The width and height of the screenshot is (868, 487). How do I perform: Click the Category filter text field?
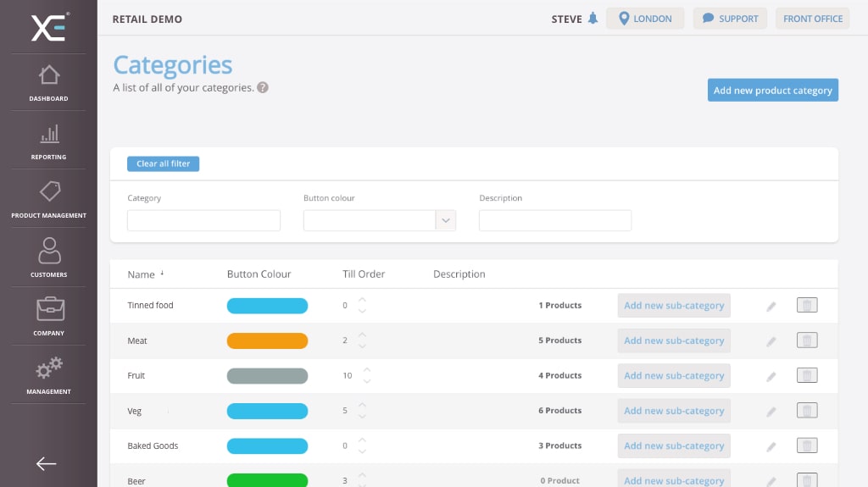click(203, 220)
